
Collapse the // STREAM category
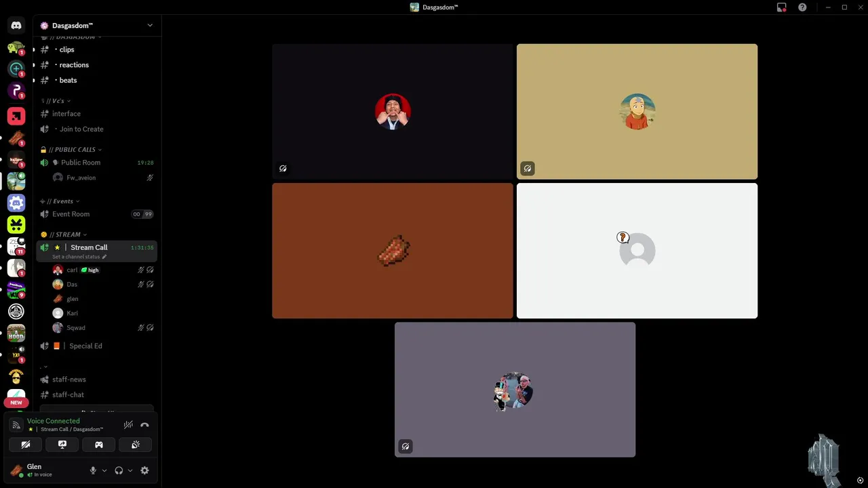(x=64, y=235)
